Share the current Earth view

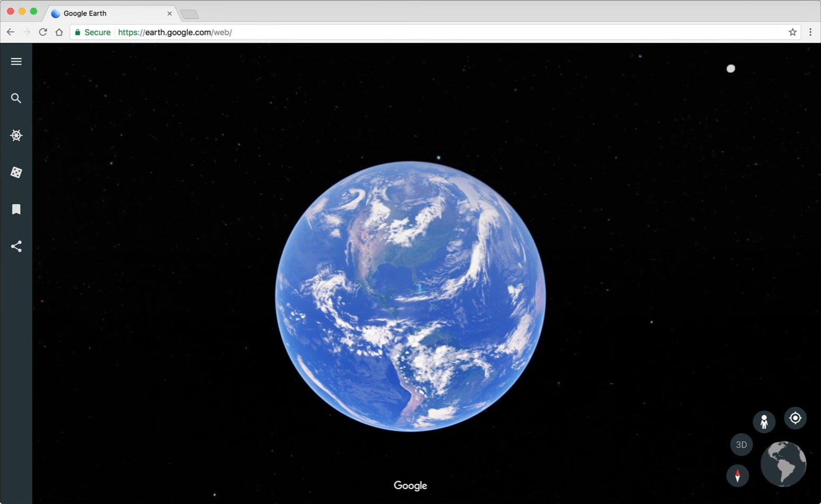point(16,246)
